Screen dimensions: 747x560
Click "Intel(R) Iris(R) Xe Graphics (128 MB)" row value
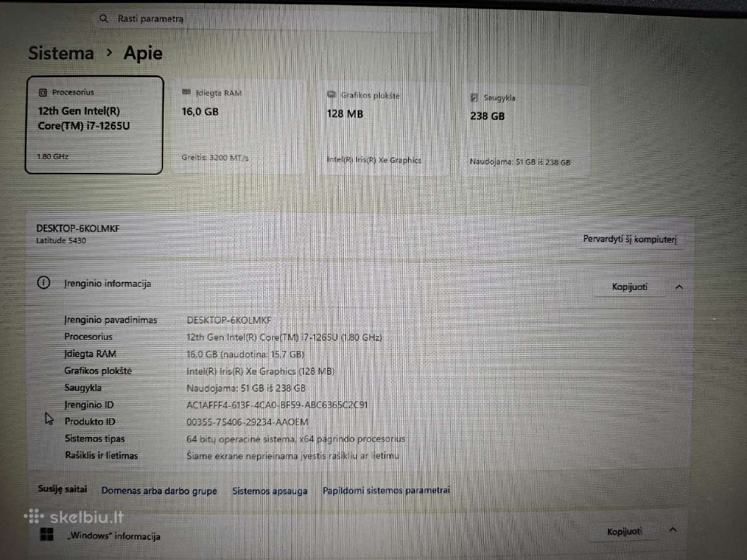[261, 371]
